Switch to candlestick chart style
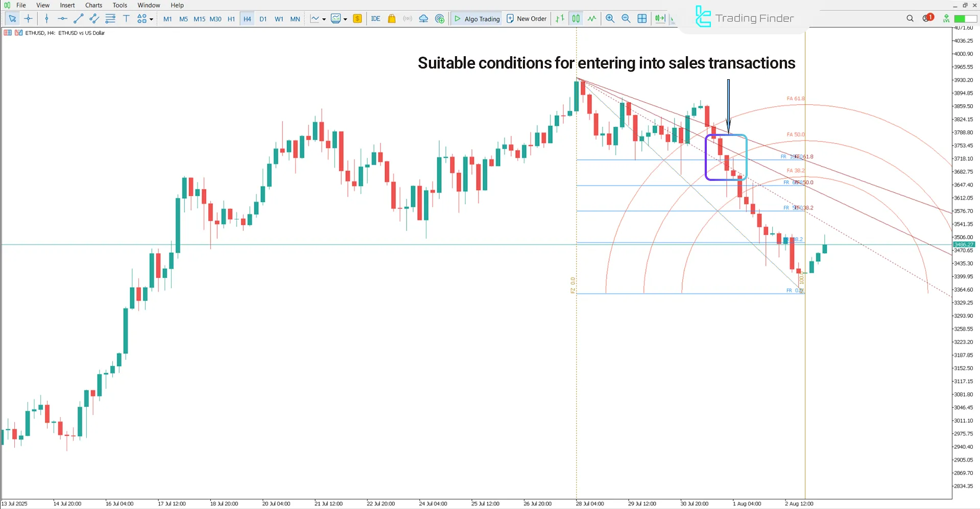Screen dimensions: 980x509 [x=576, y=19]
